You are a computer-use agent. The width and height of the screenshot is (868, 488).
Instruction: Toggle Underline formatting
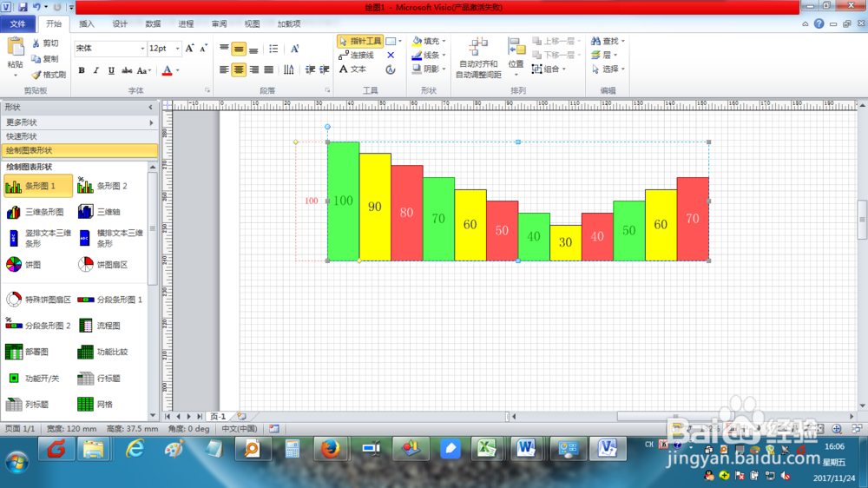111,70
